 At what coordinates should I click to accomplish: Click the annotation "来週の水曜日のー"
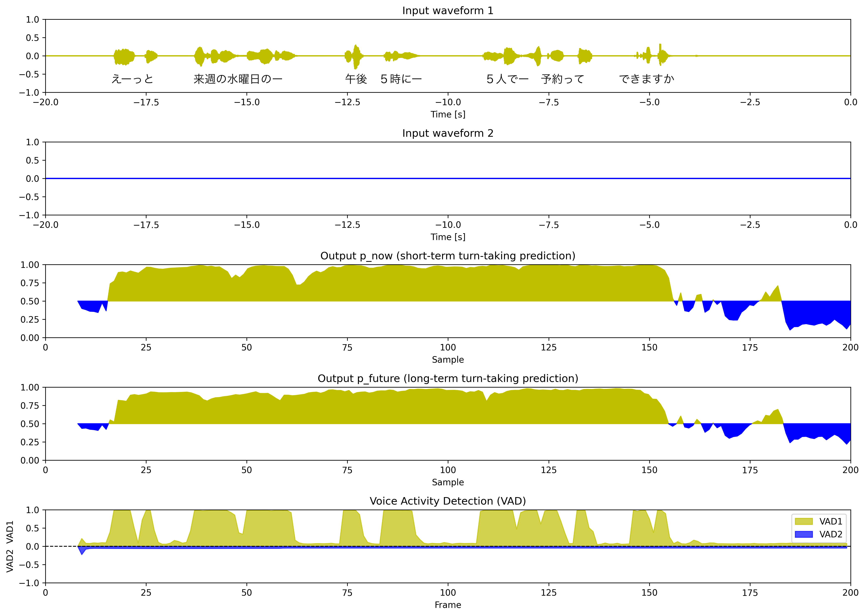pos(238,79)
